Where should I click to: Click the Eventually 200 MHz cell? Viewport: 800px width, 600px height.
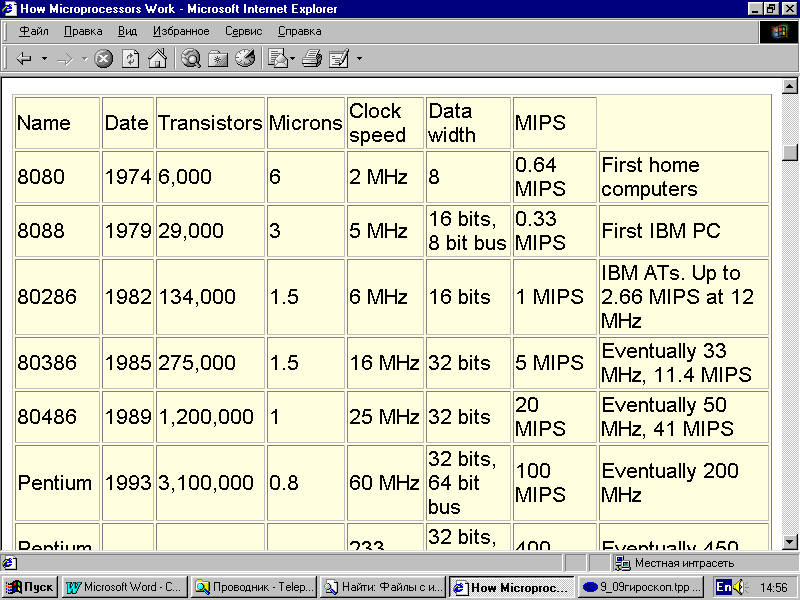pyautogui.click(x=684, y=483)
